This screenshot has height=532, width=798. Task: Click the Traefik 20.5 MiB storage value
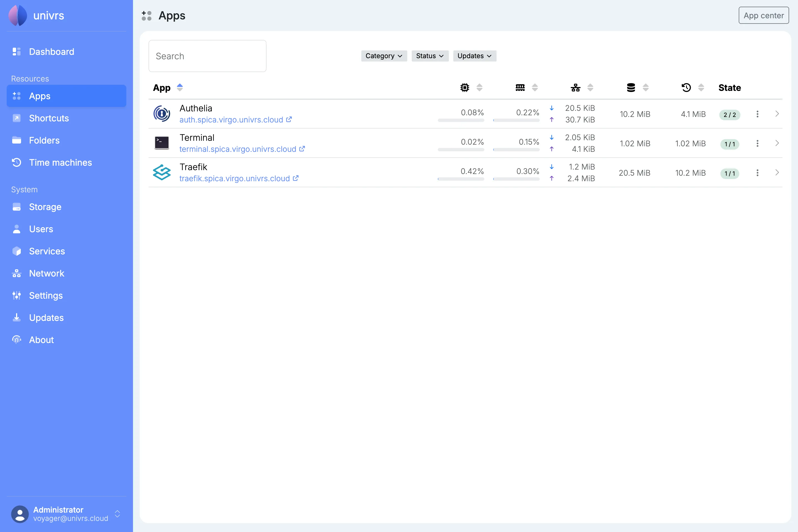click(635, 173)
